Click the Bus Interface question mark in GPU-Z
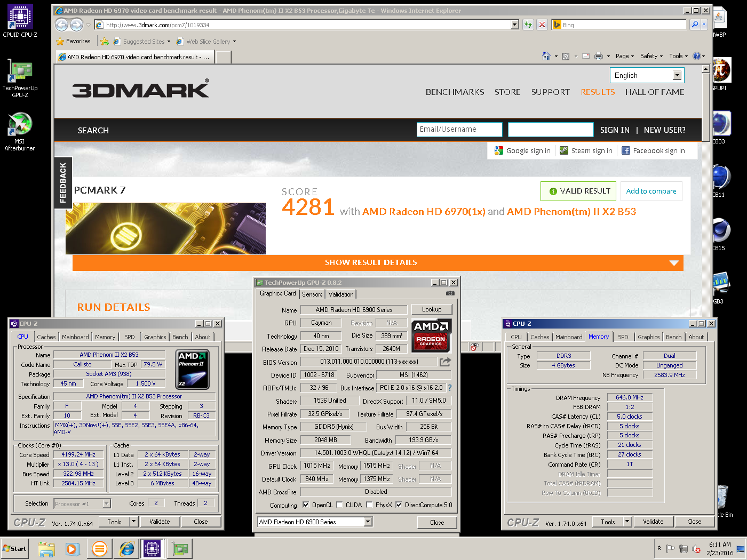The height and width of the screenshot is (560, 747). (x=450, y=388)
